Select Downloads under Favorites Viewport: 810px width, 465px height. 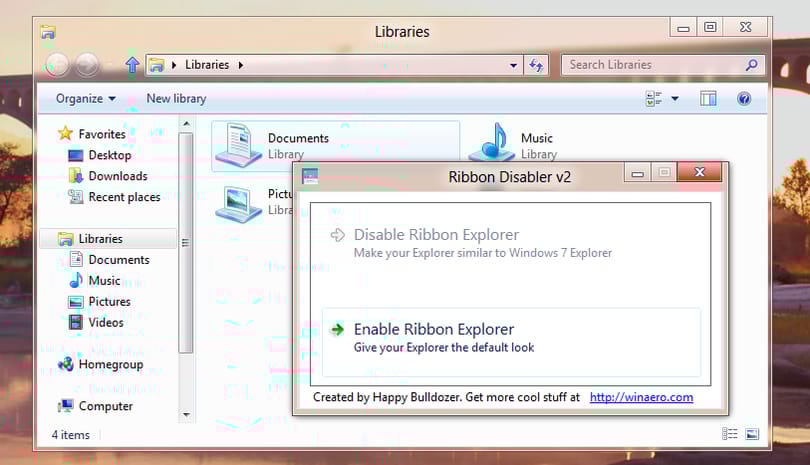click(118, 176)
